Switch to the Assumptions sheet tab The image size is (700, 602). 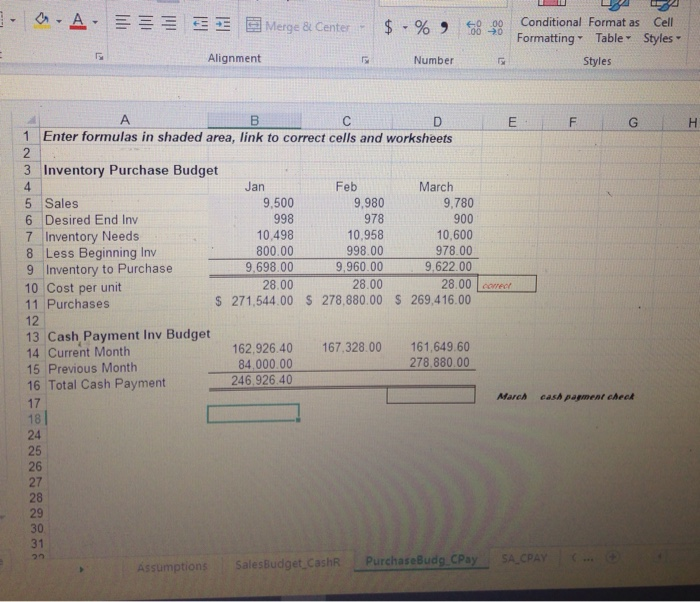coord(172,567)
